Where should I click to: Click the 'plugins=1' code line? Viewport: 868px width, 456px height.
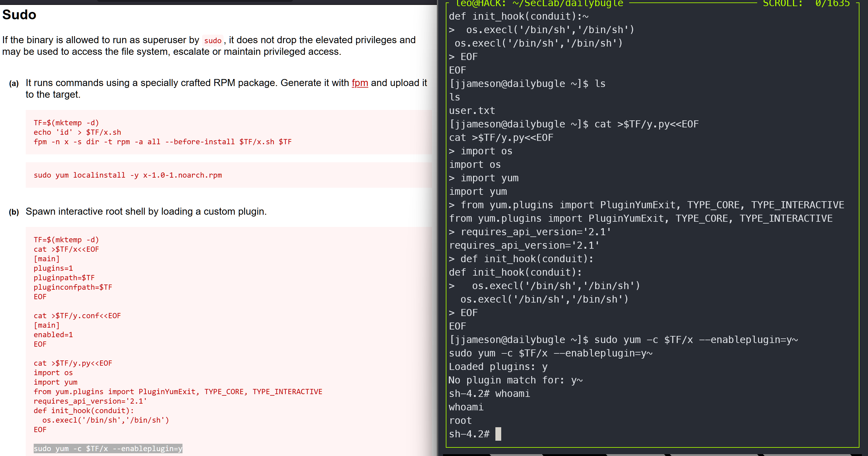click(x=53, y=268)
